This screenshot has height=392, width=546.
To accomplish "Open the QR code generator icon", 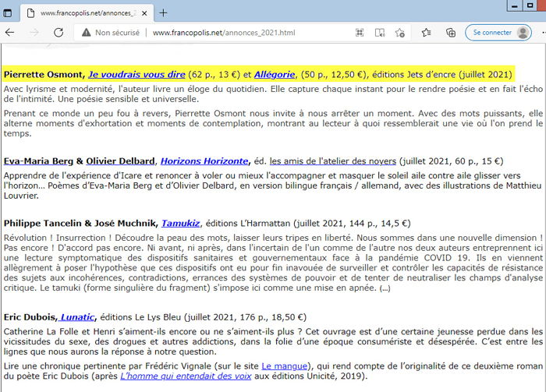I will coord(360,33).
